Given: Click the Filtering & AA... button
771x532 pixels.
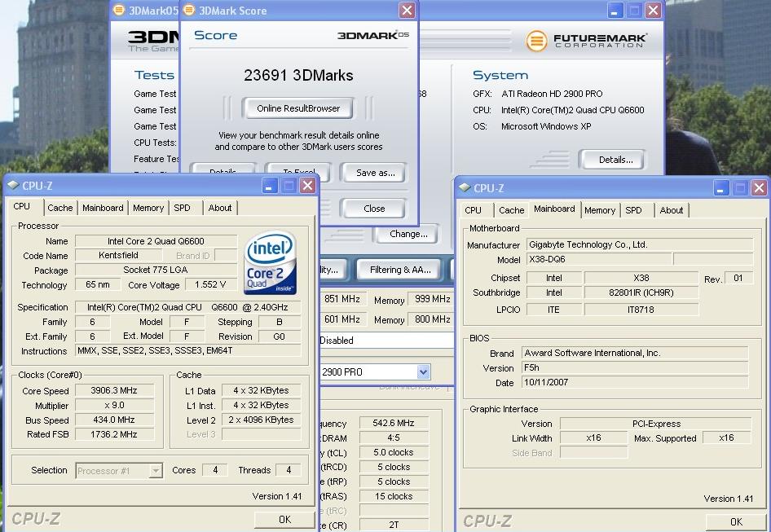Looking at the screenshot, I should click(x=400, y=270).
